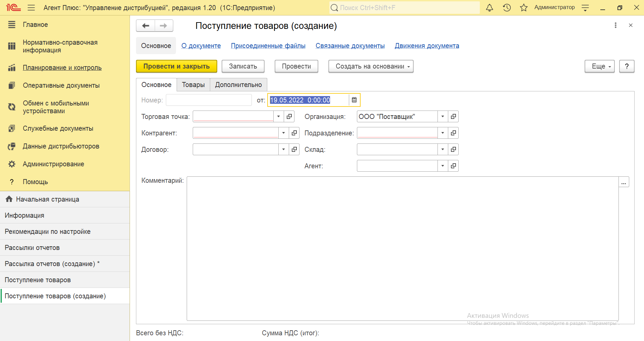Close the Поступление товаров form
Viewport: 644px width, 341px height.
pos(631,25)
